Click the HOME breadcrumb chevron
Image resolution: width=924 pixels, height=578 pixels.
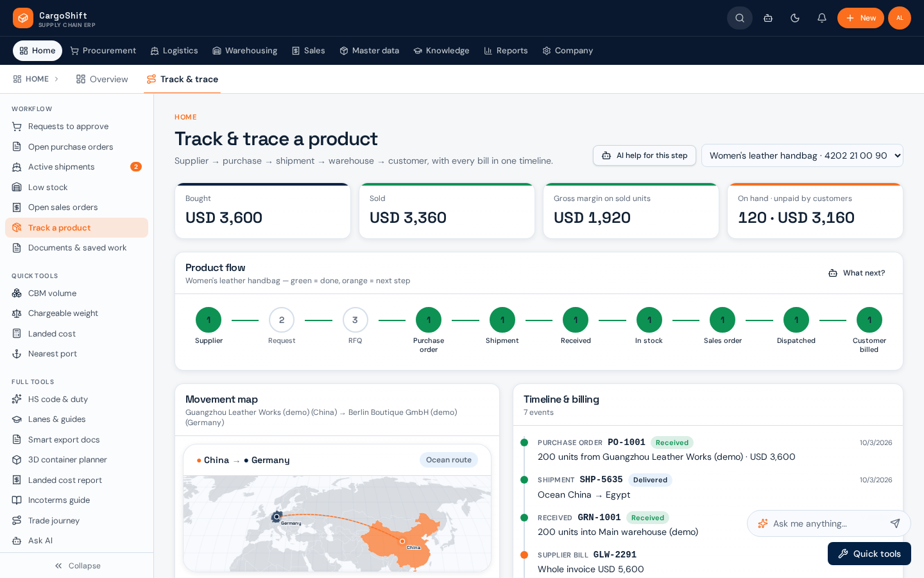point(56,79)
